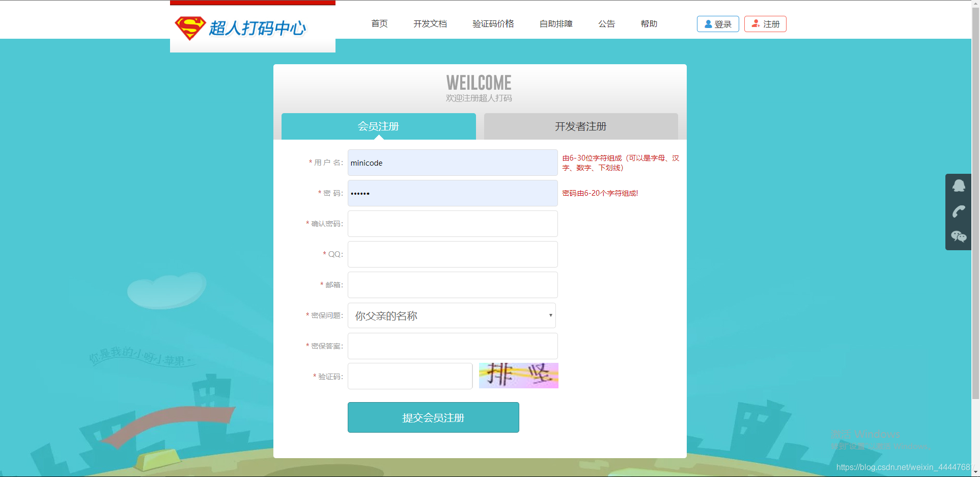
Task: Click into the 邮箱 email field
Action: point(453,285)
